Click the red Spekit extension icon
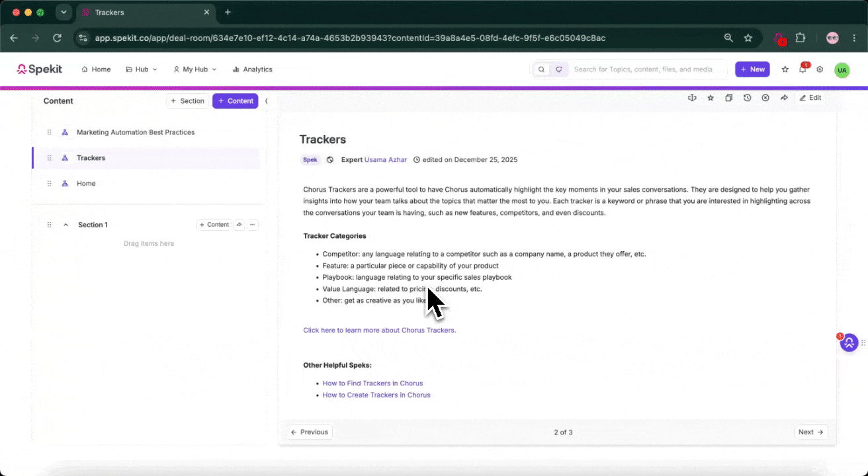The width and height of the screenshot is (868, 476). point(780,39)
